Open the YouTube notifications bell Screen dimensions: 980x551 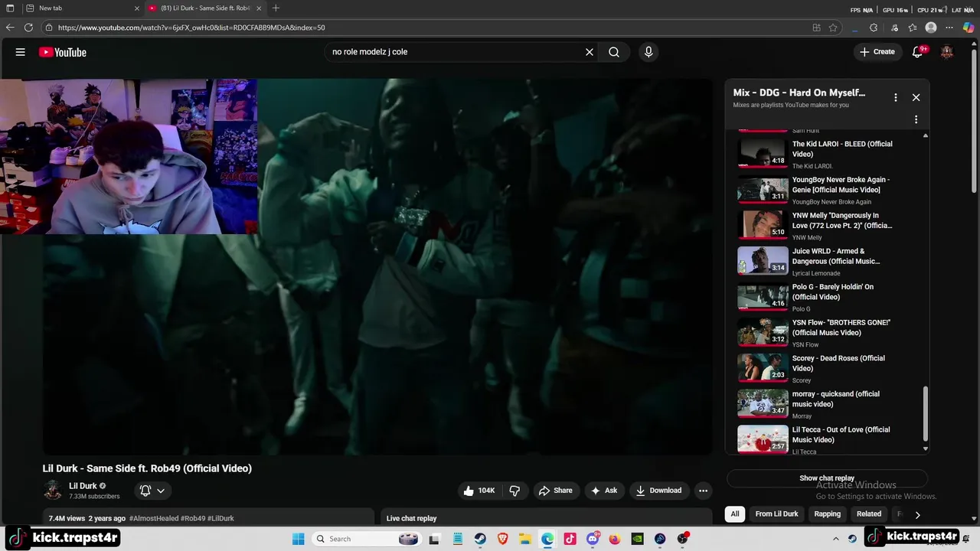[x=917, y=52]
